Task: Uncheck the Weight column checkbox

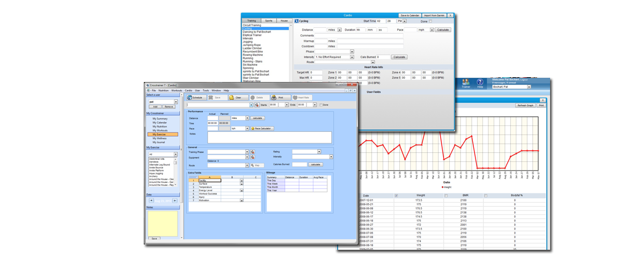Action: 397,196
